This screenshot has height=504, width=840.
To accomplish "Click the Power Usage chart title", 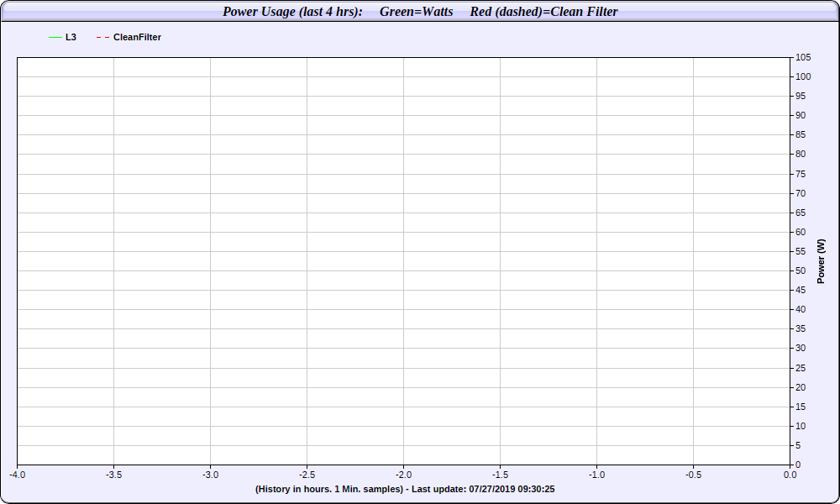I will [x=420, y=11].
